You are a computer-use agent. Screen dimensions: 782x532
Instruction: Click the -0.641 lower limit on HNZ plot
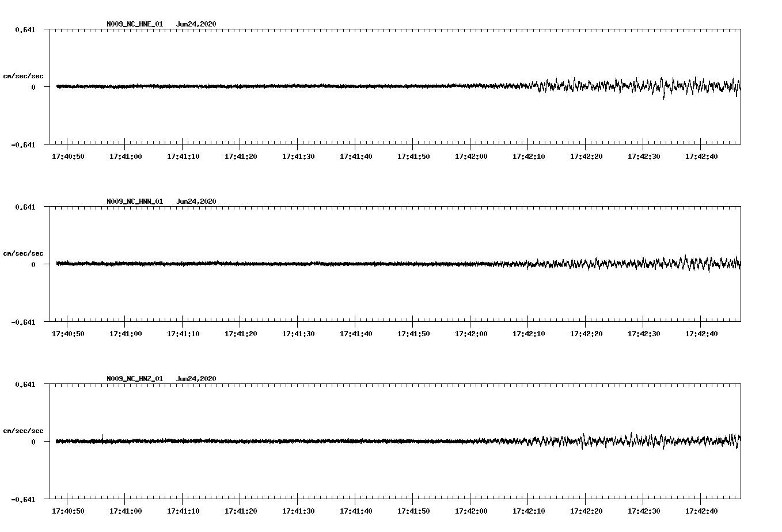[23, 499]
